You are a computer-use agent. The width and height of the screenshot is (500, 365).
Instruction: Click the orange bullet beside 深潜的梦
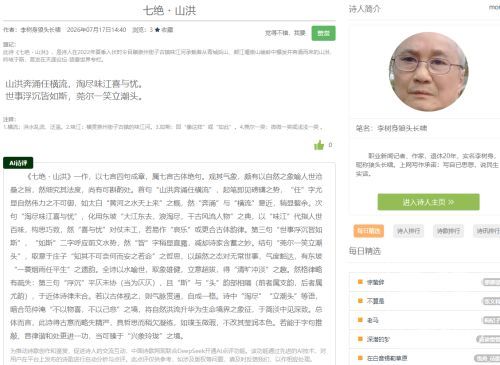360,339
